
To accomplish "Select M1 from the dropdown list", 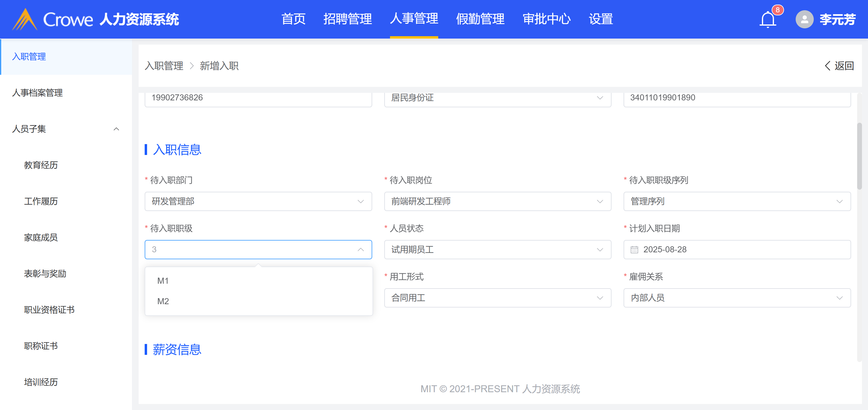I will coord(163,281).
